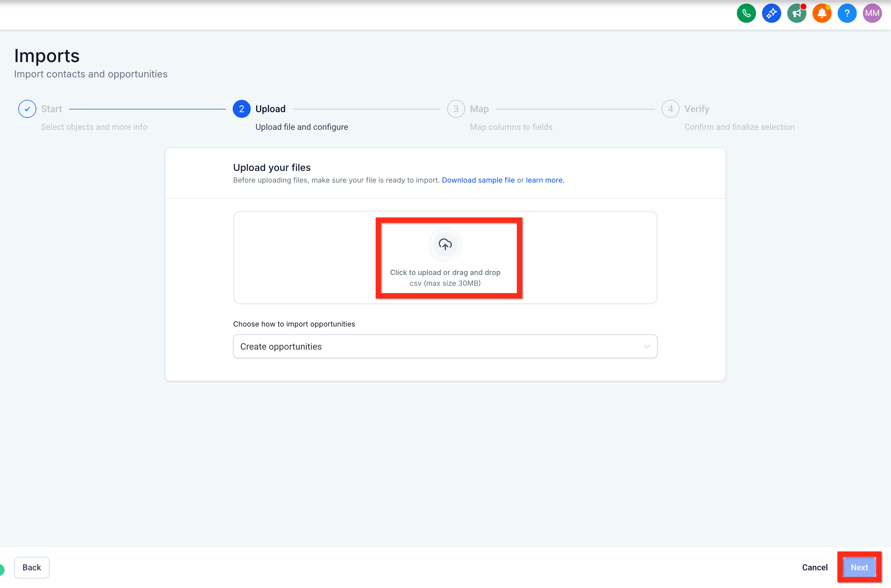Click the Start step label

click(x=51, y=109)
